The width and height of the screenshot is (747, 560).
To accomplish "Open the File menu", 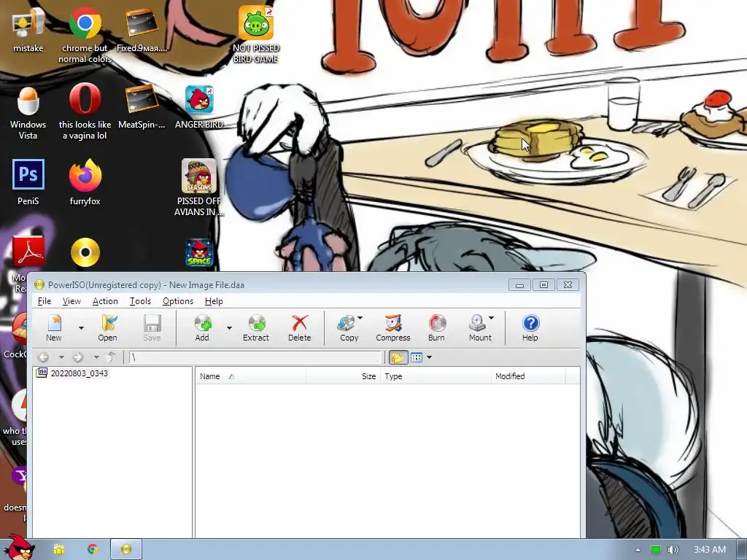I will (44, 301).
